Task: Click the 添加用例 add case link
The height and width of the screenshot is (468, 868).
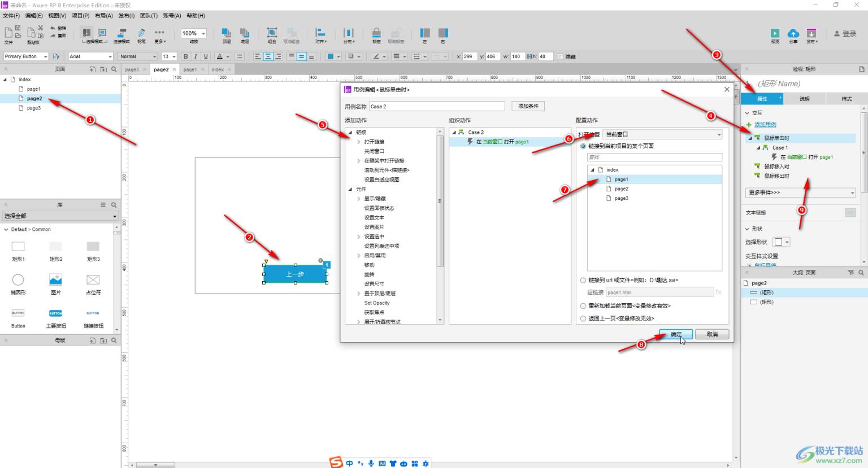Action: [x=765, y=125]
